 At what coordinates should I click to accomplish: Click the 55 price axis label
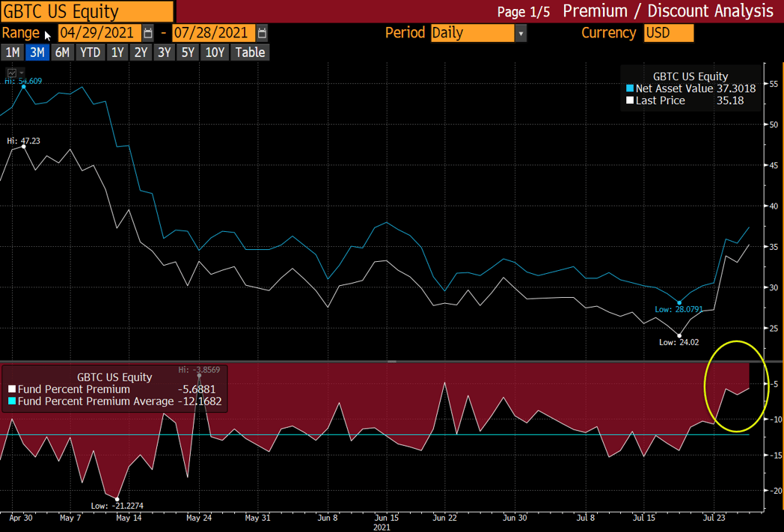point(774,84)
